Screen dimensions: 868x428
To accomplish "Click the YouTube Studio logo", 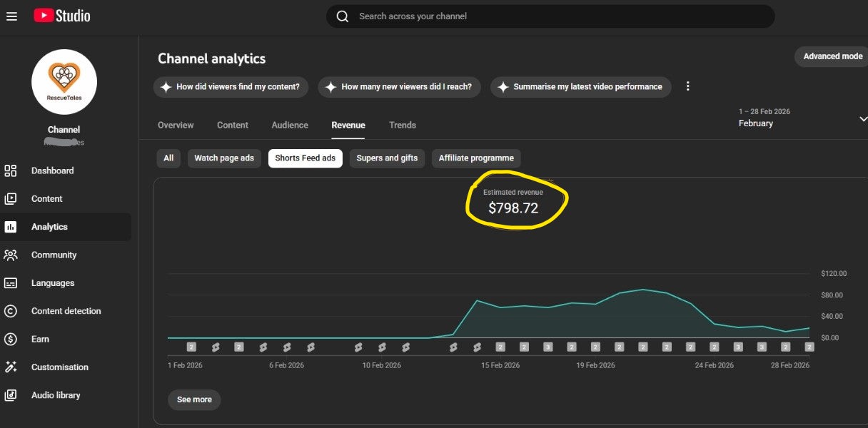I will [62, 16].
